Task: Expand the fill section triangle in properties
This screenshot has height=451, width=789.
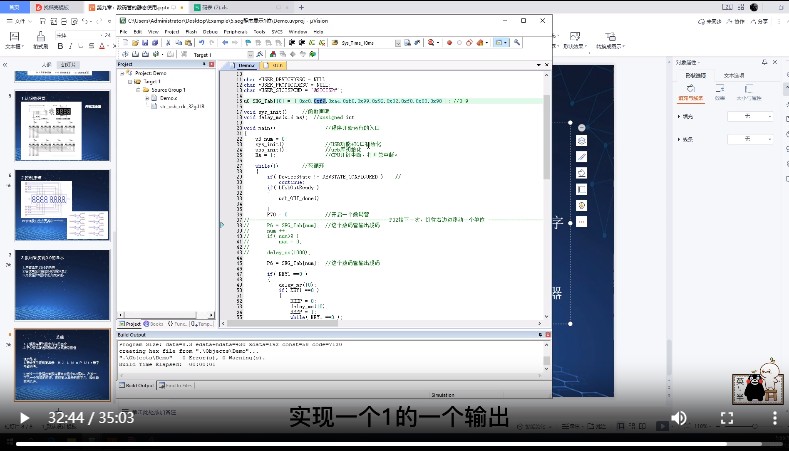Action: tap(679, 116)
